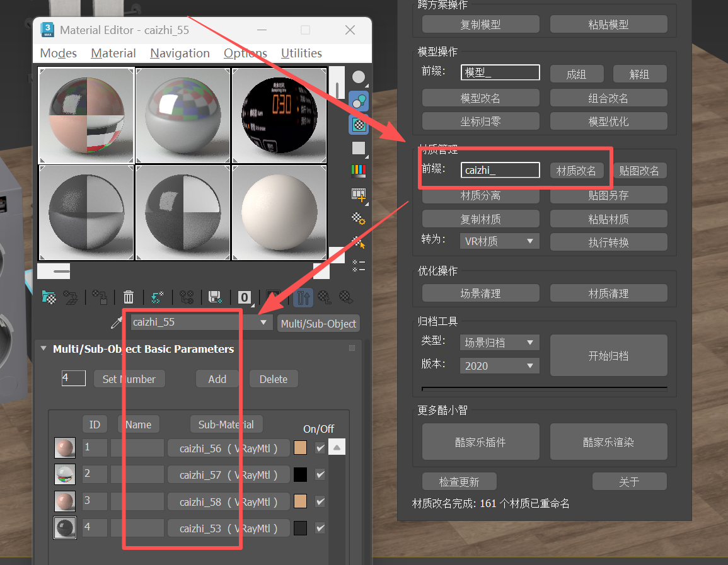This screenshot has height=565, width=728.
Task: Toggle the Backlight lightbulb icon
Action: tap(359, 101)
